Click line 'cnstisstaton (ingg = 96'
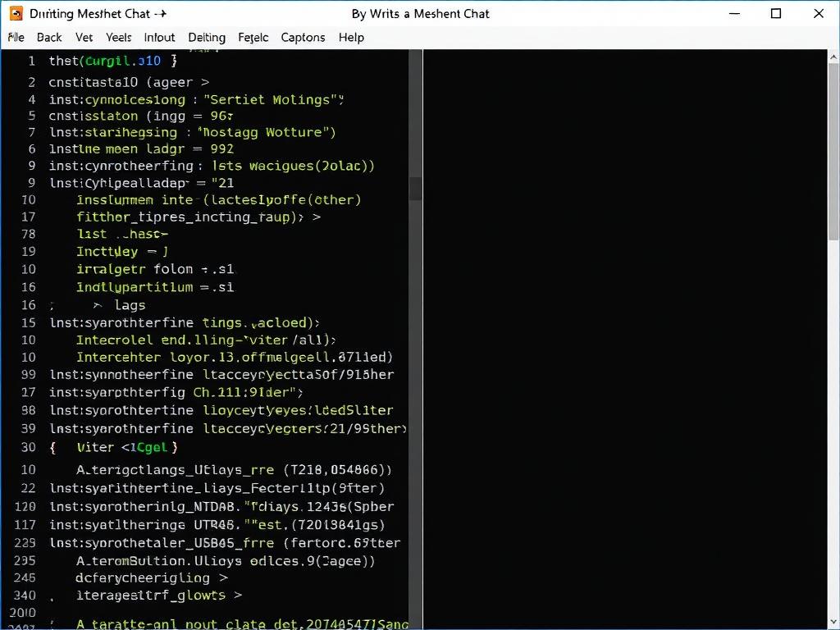 [141, 116]
